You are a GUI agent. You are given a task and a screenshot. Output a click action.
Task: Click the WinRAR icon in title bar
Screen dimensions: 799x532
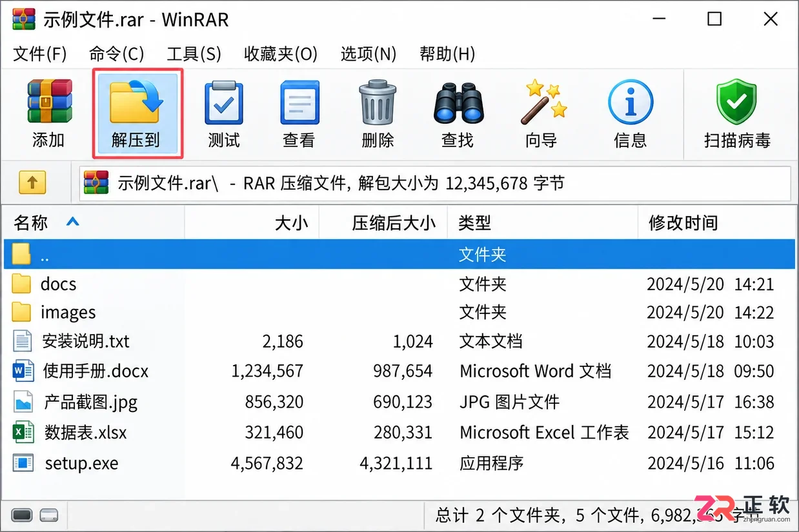click(24, 19)
